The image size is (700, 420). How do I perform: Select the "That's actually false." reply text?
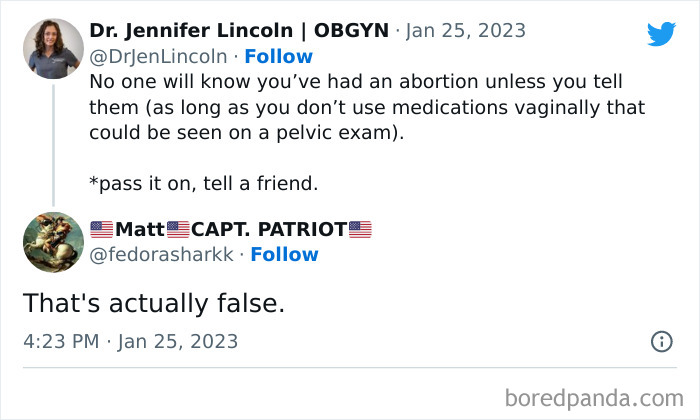[x=153, y=303]
